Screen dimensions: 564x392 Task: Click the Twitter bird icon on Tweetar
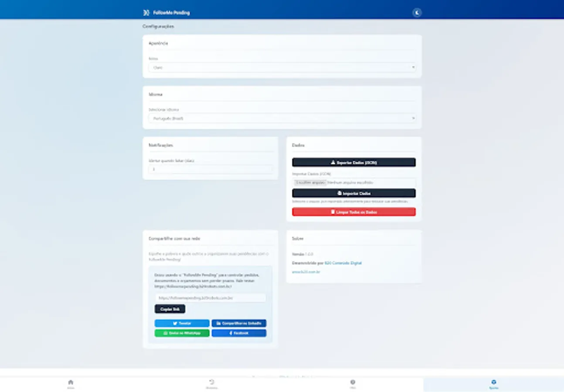(175, 323)
